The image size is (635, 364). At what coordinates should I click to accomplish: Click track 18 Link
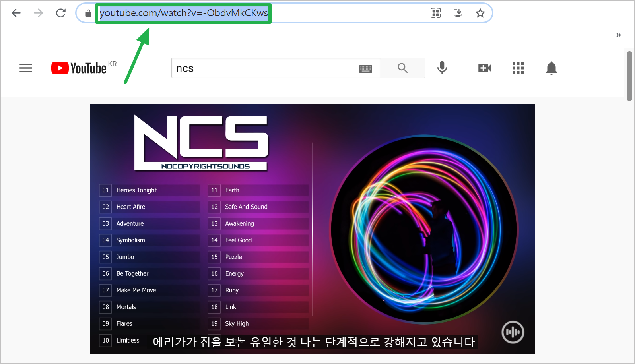258,307
